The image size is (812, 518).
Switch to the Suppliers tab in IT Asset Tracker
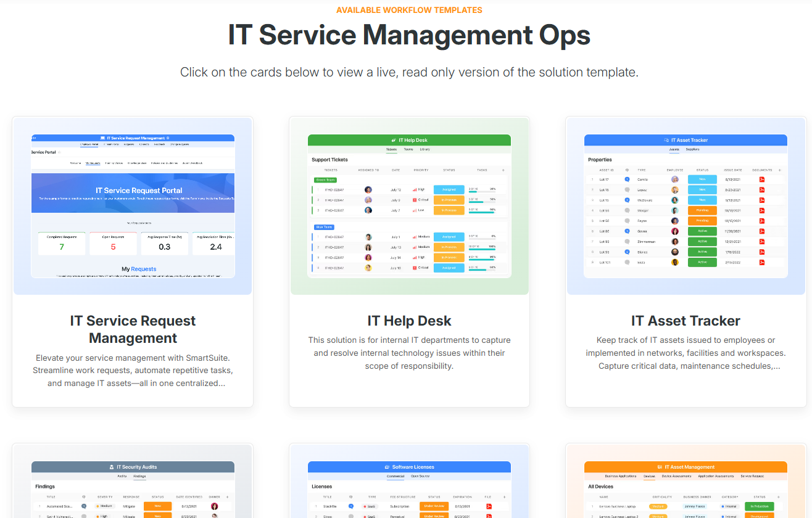click(692, 149)
